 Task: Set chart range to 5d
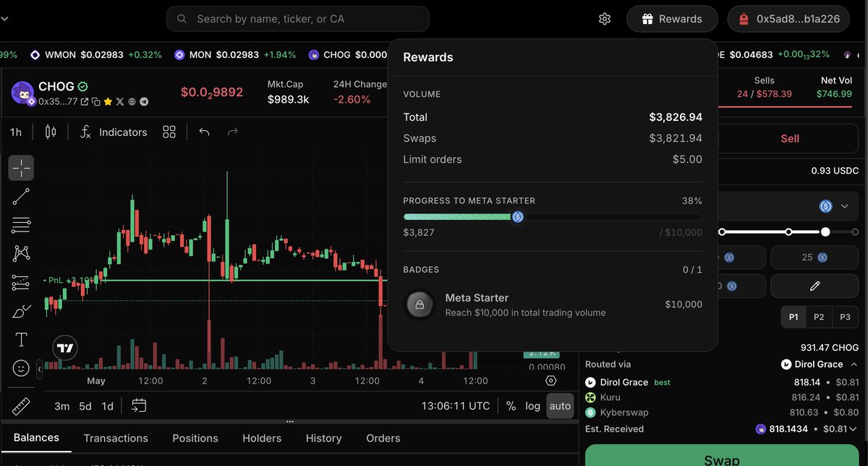tap(85, 406)
